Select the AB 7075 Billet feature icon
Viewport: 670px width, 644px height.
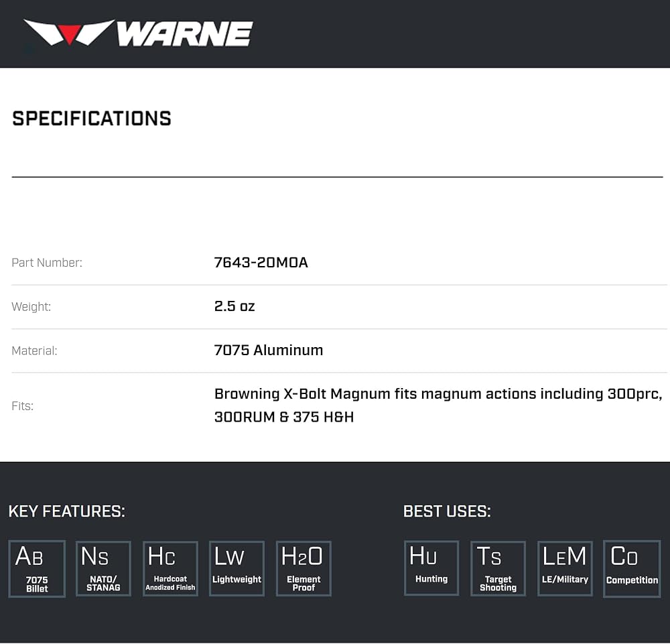37,569
